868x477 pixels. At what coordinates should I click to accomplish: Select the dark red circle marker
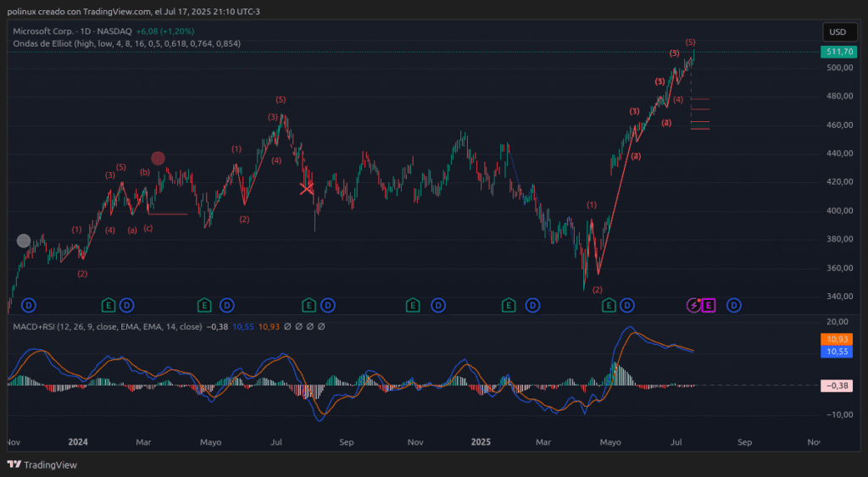coord(158,158)
